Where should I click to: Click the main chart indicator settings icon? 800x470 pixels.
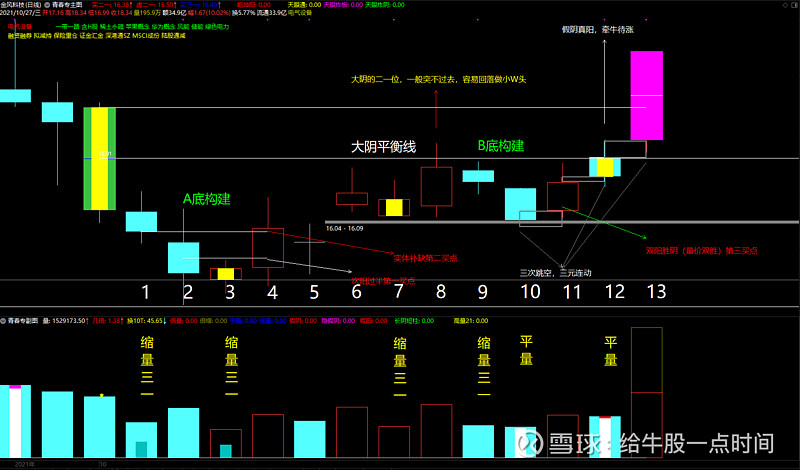(46, 5)
